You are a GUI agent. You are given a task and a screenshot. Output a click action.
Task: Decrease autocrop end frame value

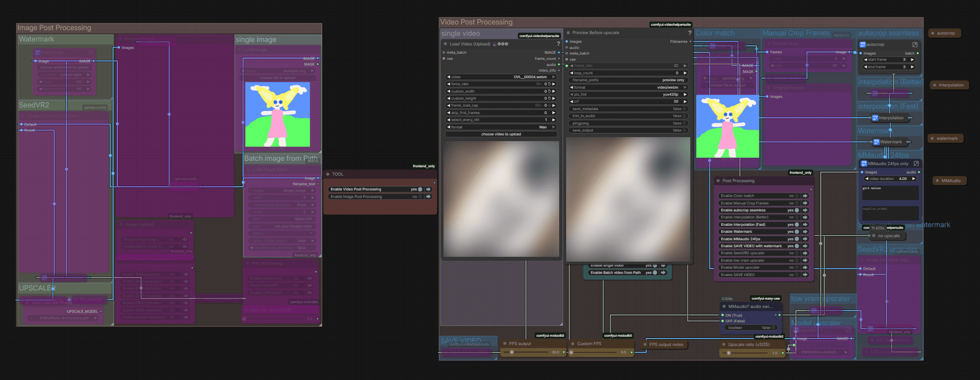tap(866, 67)
